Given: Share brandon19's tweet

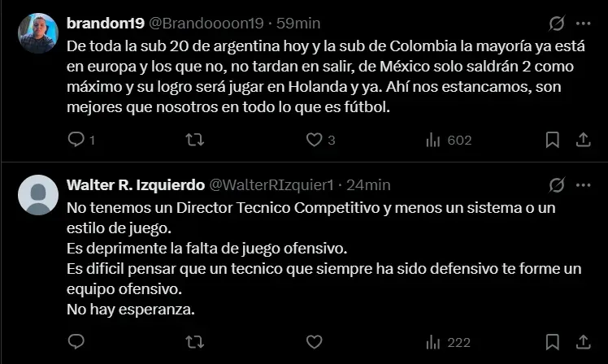Looking at the screenshot, I should (x=583, y=140).
